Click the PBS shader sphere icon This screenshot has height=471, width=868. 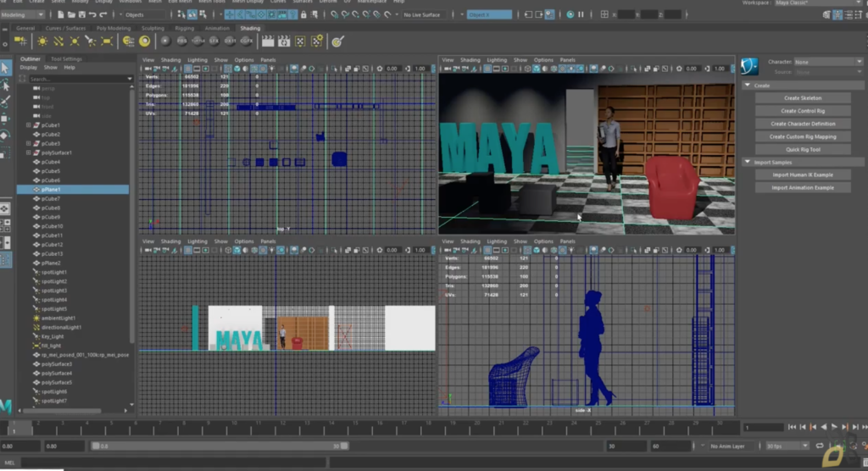[x=181, y=42]
